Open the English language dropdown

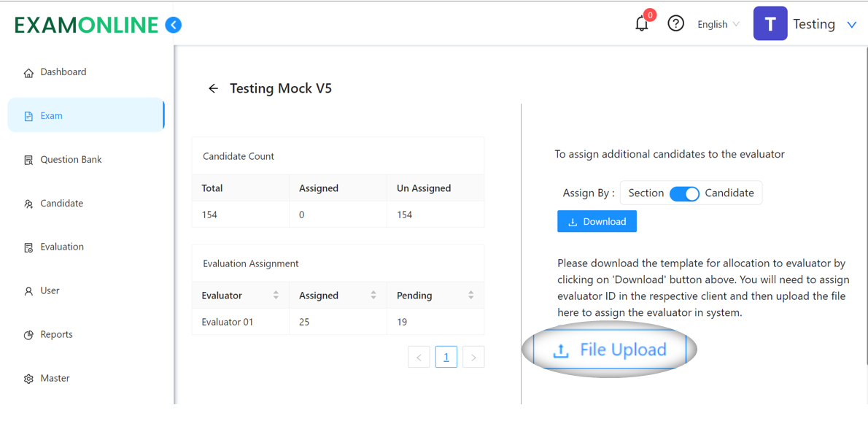coord(718,24)
